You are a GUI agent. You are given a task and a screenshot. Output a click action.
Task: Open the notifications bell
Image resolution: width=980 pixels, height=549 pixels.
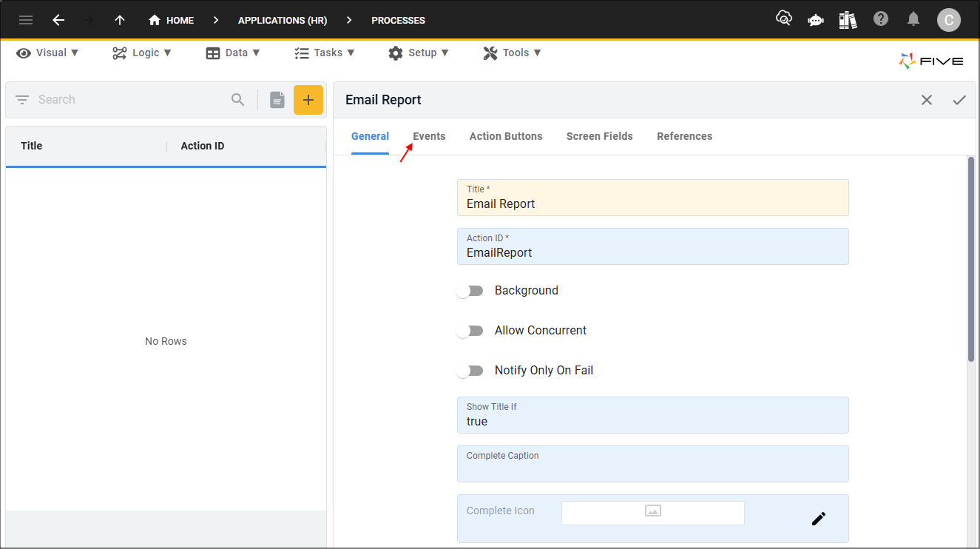[x=914, y=19]
